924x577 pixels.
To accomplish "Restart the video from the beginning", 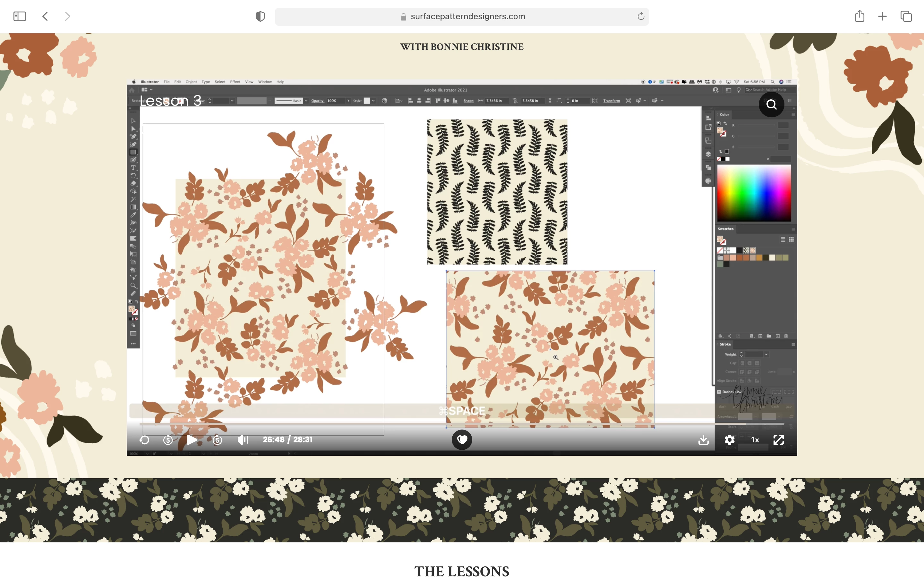I will [144, 440].
